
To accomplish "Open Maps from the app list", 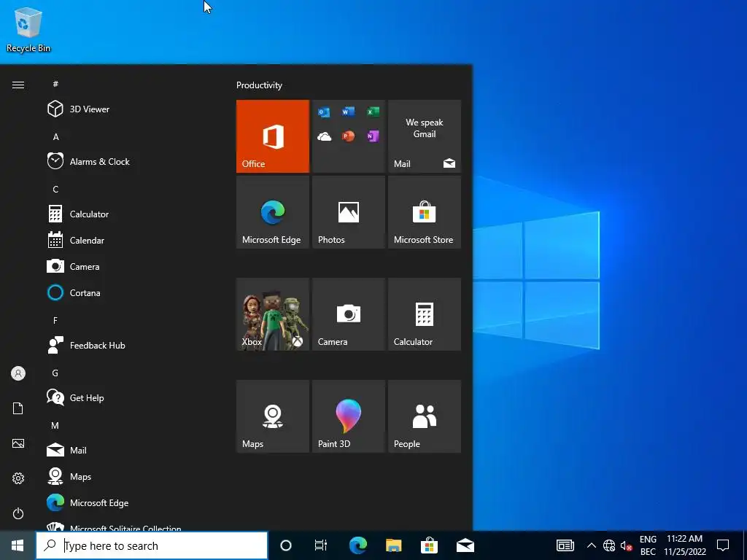I will pyautogui.click(x=135, y=477).
